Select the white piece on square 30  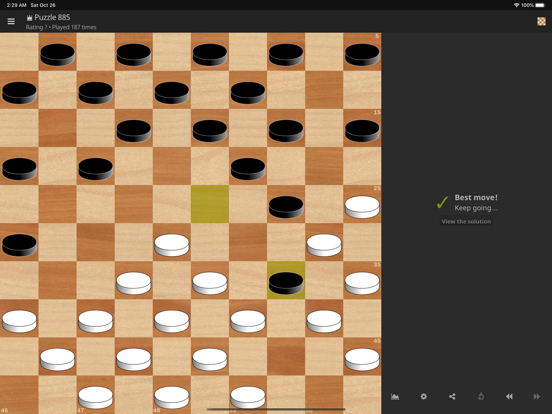324,245
